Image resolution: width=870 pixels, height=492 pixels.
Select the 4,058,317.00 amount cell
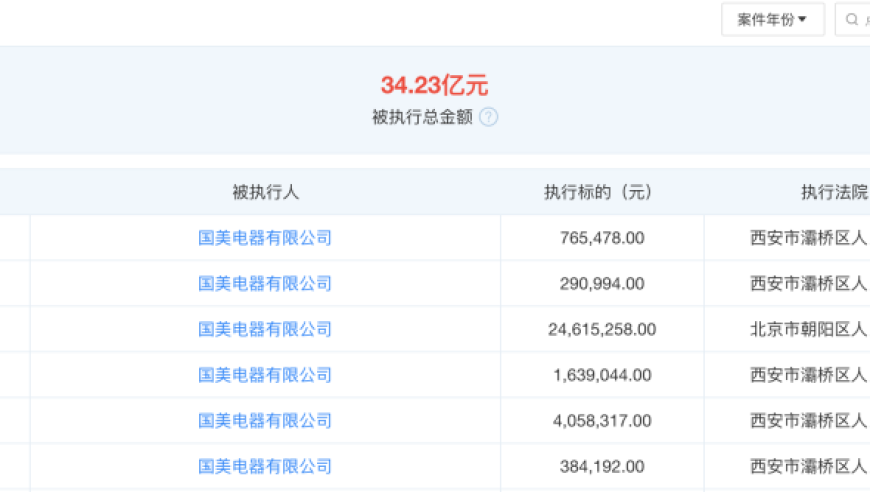602,420
